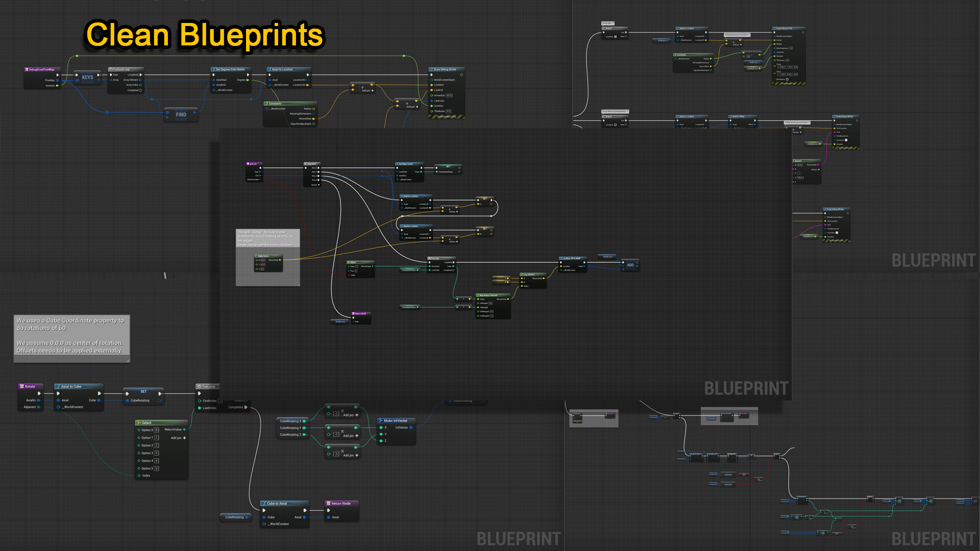Select the purple Rotate function entry node
This screenshot has width=980, height=551.
(x=30, y=386)
